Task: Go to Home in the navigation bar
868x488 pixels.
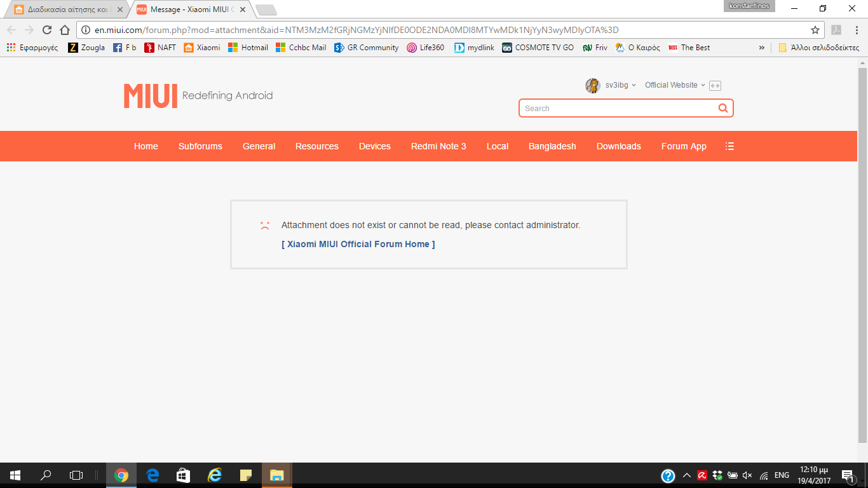Action: 146,146
